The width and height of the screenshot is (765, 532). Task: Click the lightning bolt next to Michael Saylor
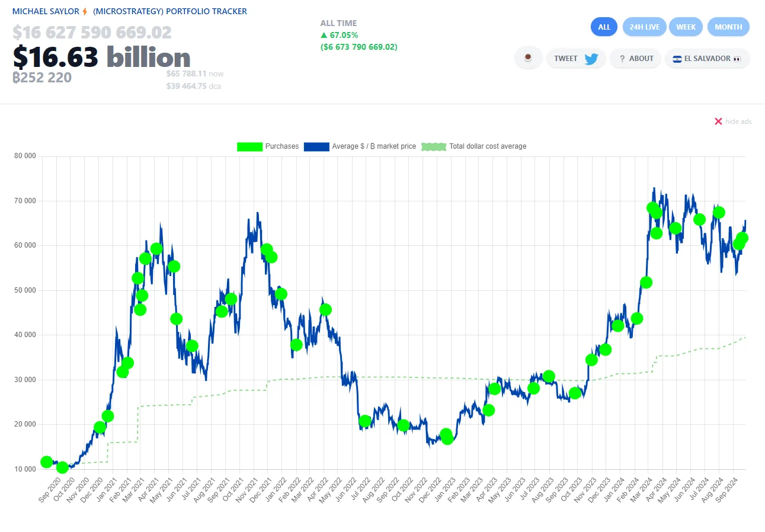(85, 12)
